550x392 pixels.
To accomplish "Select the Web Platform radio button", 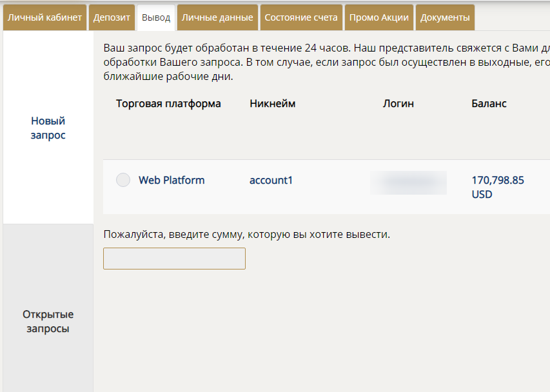I will 123,180.
